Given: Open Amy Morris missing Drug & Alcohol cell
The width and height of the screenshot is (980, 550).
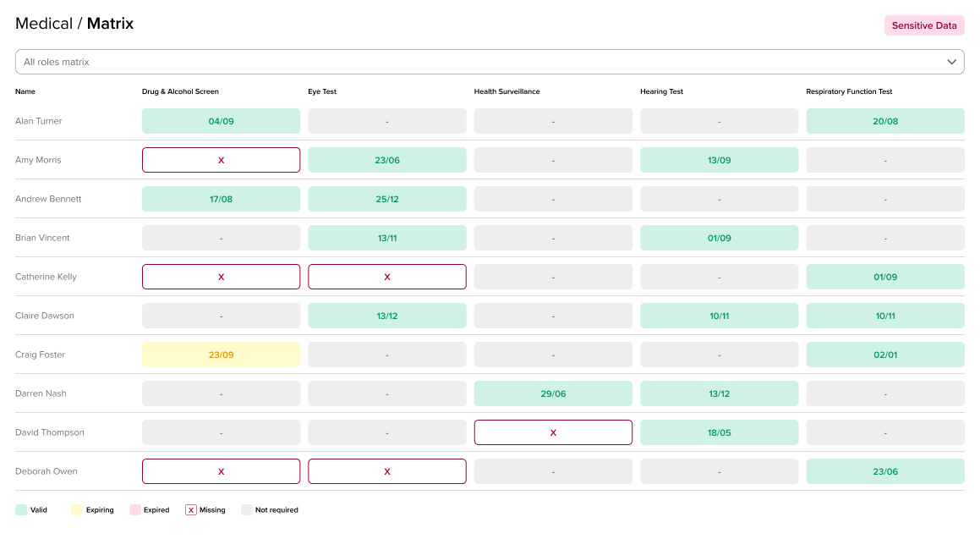Looking at the screenshot, I should (x=221, y=160).
